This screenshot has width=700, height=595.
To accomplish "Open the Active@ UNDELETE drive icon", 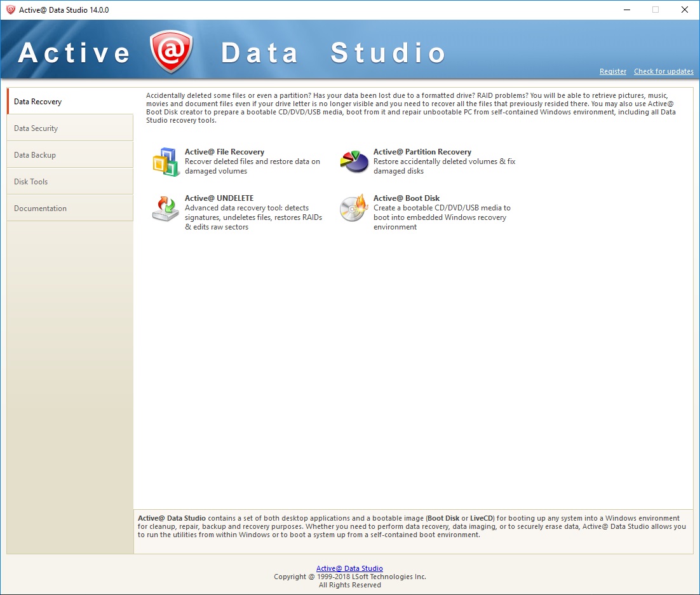I will (x=166, y=208).
